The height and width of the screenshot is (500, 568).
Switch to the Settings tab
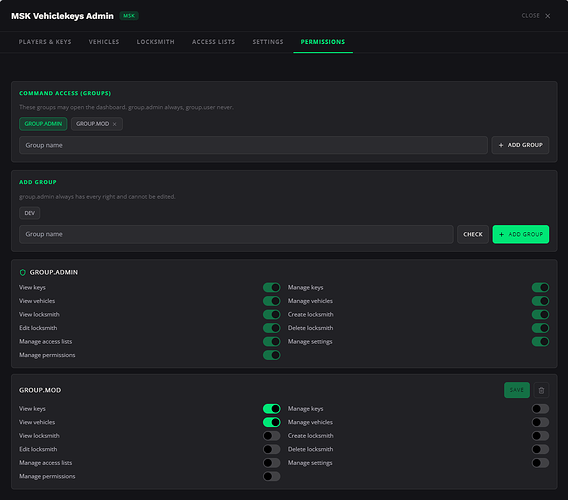[x=268, y=42]
